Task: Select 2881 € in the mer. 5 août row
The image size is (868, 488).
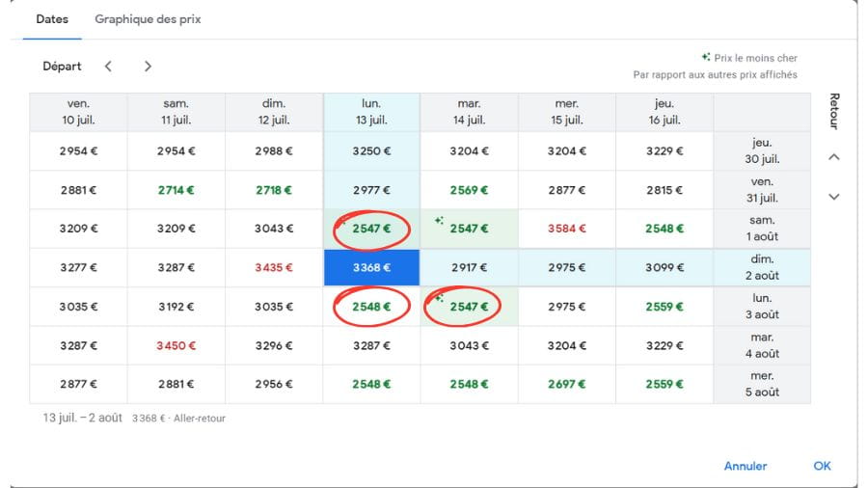Action: (x=176, y=384)
